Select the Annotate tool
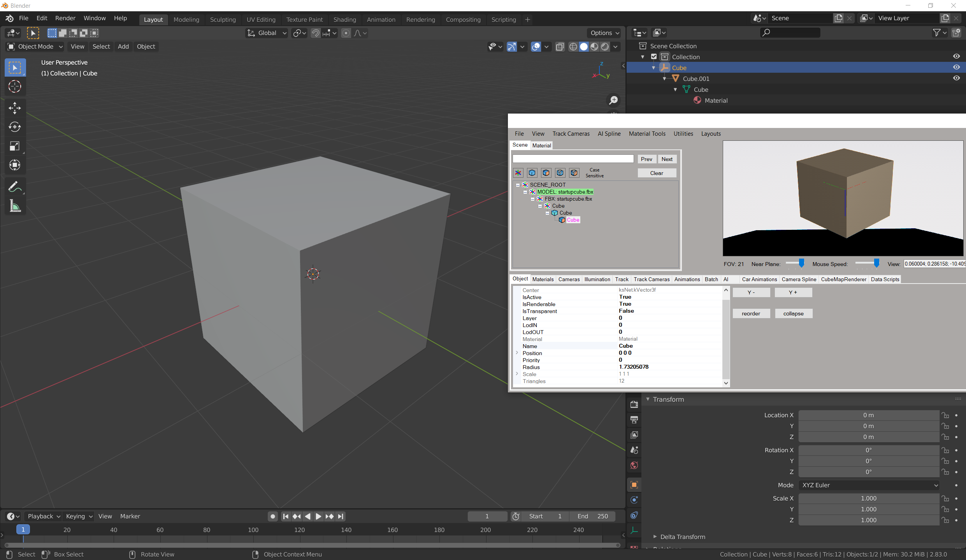The width and height of the screenshot is (966, 560). pyautogui.click(x=15, y=186)
